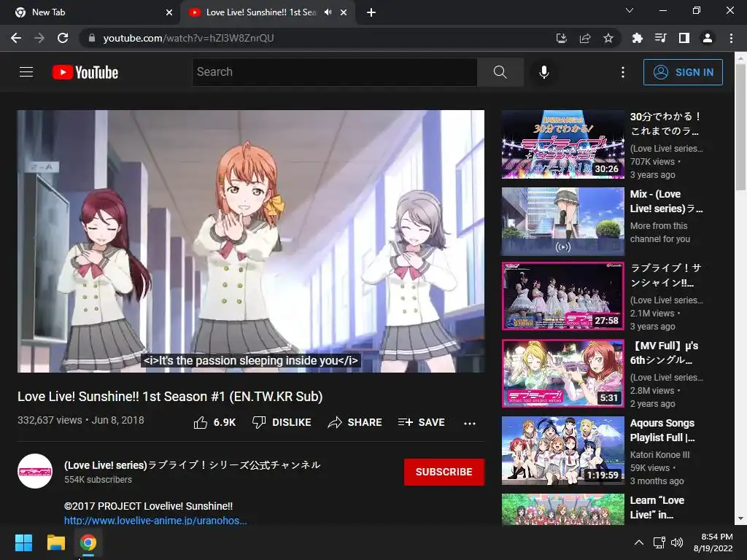
Task: Open a new browser tab with plus
Action: (371, 12)
